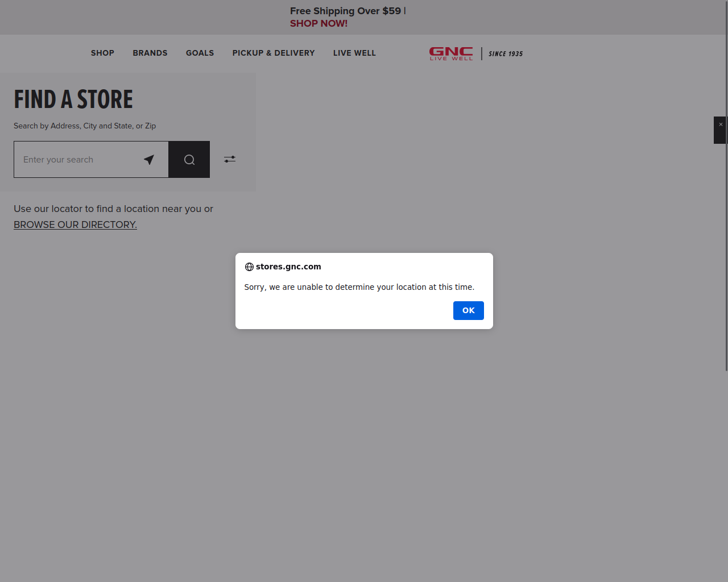This screenshot has height=582, width=728.
Task: Close the black side tab
Action: pos(721,124)
